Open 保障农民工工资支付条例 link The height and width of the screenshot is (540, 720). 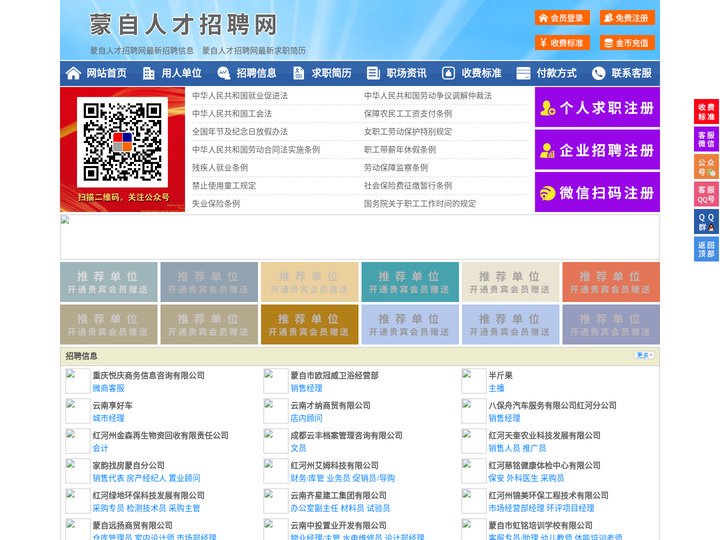(x=408, y=113)
